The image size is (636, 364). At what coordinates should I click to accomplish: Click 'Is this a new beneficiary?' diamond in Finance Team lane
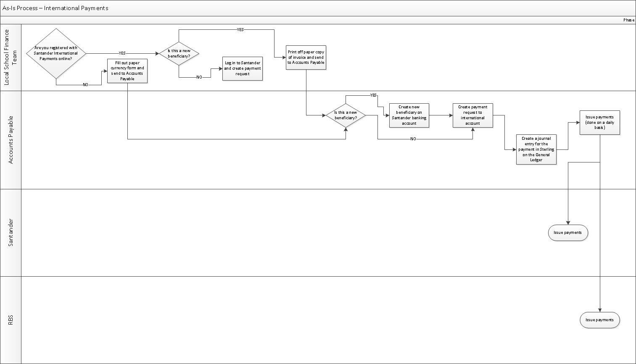179,53
